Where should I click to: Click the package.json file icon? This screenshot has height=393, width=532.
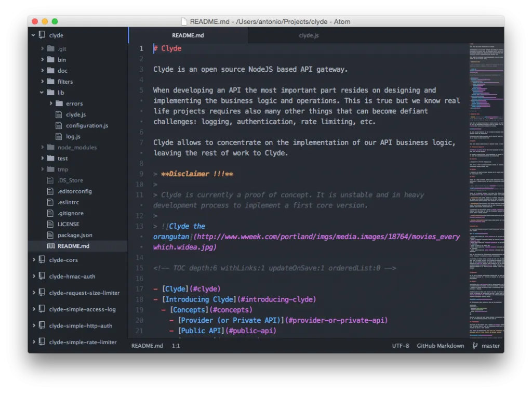[x=50, y=235]
